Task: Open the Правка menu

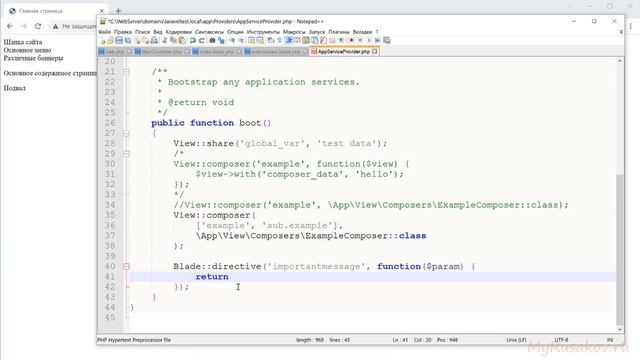Action: (123, 32)
